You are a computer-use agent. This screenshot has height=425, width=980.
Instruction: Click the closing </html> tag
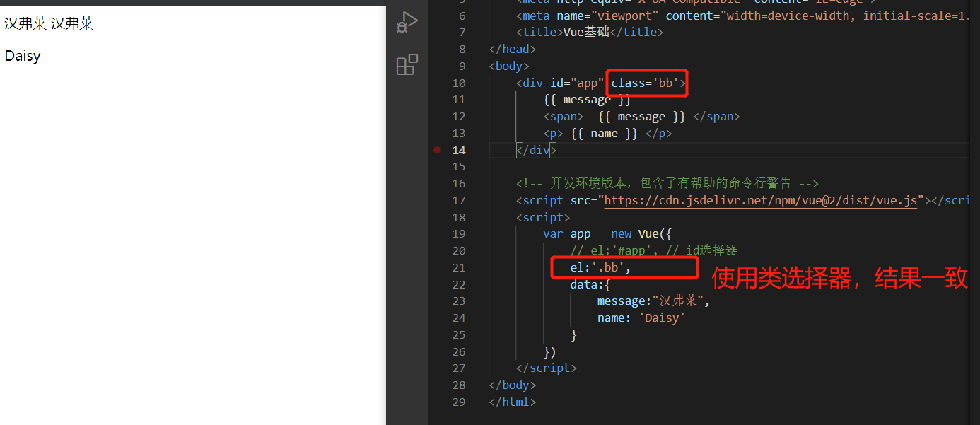click(x=513, y=402)
